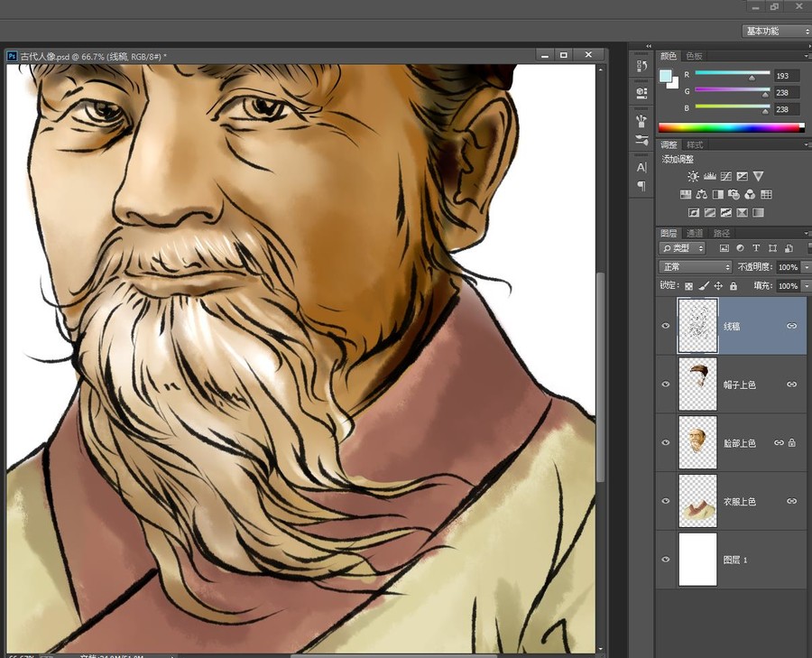Open the Character panel icon
This screenshot has height=658, width=812.
point(642,167)
